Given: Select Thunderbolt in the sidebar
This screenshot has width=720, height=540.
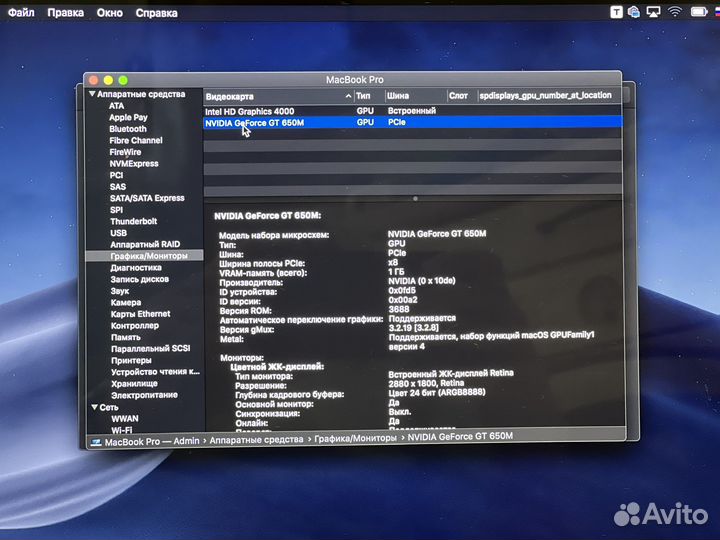Looking at the screenshot, I should [134, 221].
